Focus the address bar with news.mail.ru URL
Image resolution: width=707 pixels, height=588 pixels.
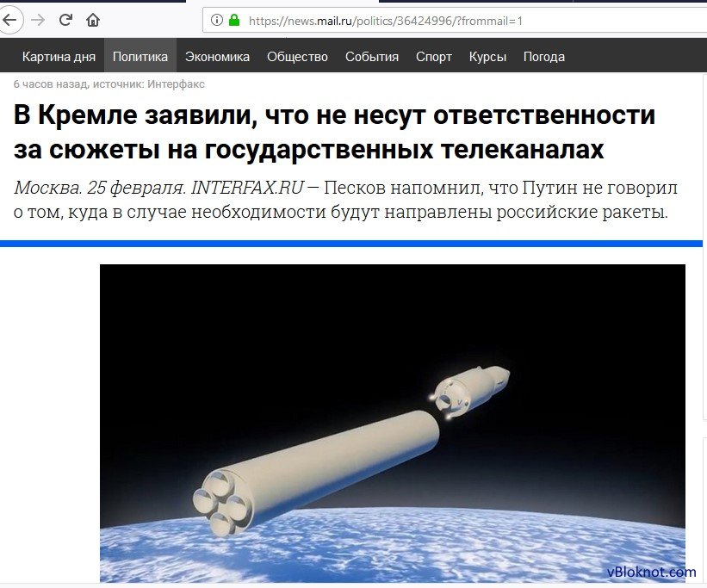[x=455, y=21]
